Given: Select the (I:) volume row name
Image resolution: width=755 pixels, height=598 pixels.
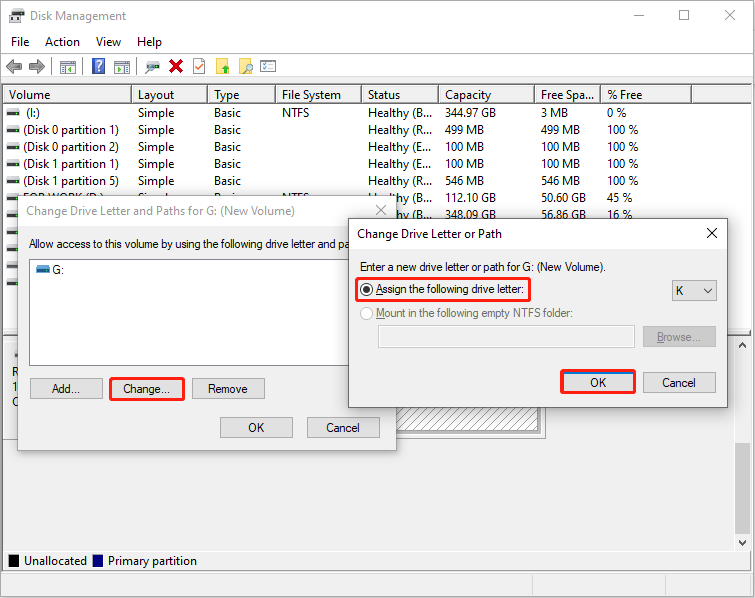Looking at the screenshot, I should click(x=33, y=113).
